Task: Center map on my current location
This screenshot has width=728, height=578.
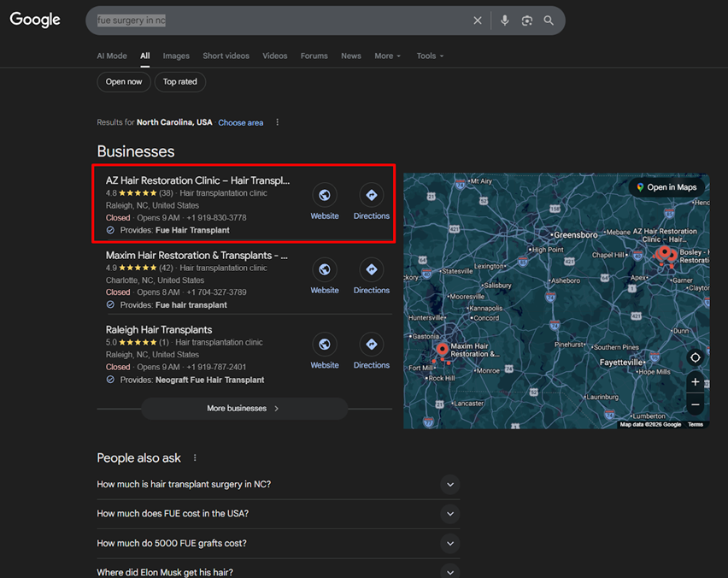Action: click(696, 357)
